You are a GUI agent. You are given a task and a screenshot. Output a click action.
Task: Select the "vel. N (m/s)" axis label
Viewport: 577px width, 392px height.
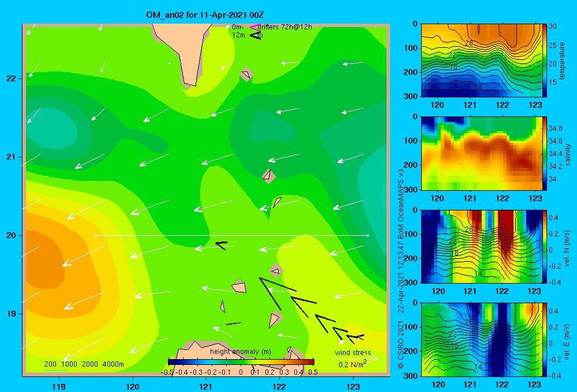pyautogui.click(x=567, y=248)
